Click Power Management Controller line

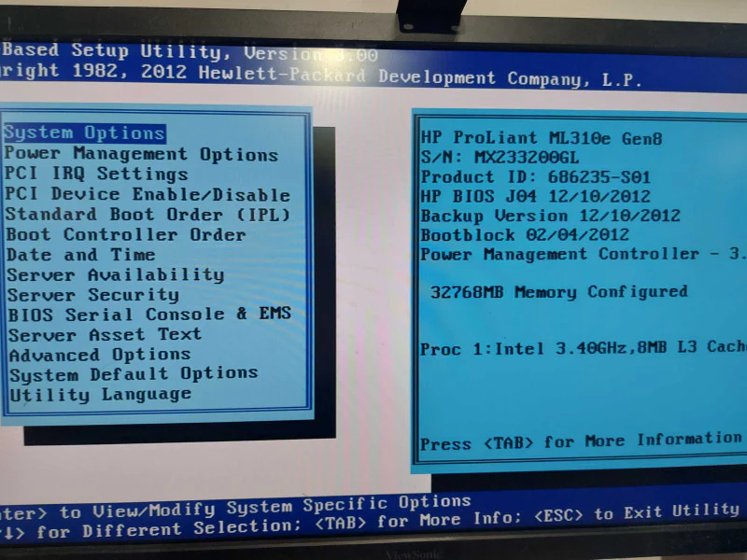(583, 254)
